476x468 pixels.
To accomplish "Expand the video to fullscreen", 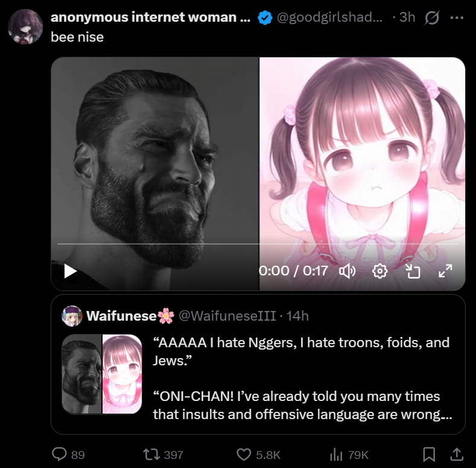I will pos(445,271).
